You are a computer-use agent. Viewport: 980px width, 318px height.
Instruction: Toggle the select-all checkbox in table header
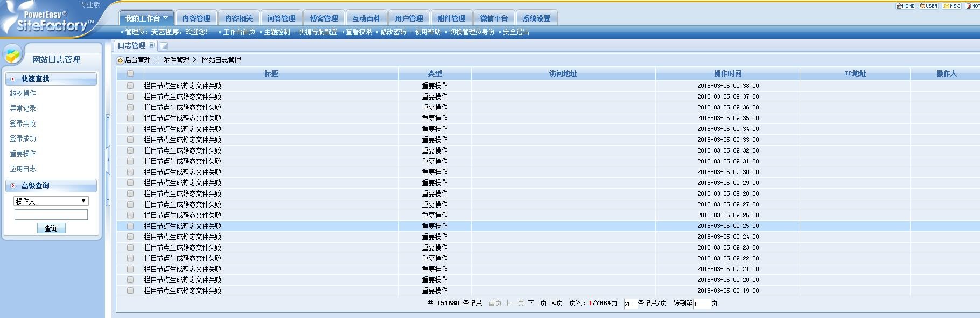click(130, 73)
